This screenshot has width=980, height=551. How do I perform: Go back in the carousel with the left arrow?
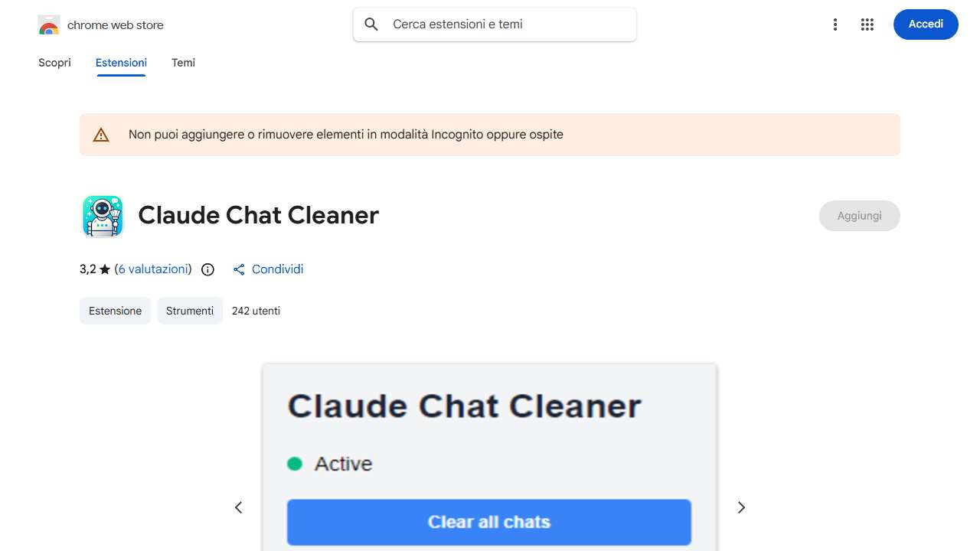point(238,507)
